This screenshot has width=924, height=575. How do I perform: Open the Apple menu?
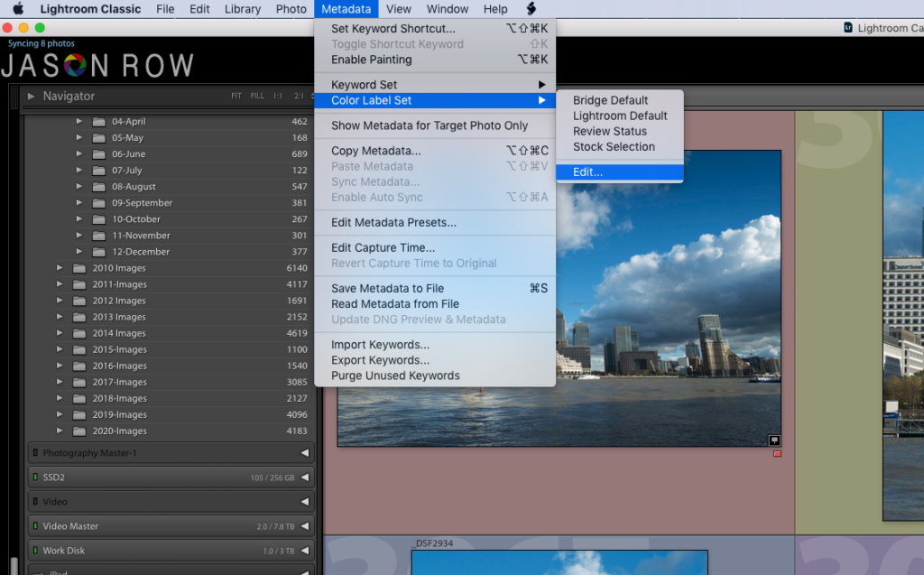click(x=18, y=9)
